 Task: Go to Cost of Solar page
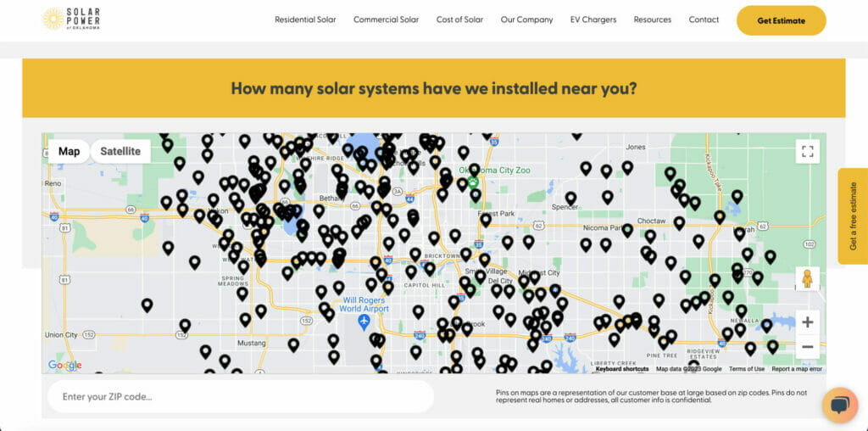coord(459,20)
